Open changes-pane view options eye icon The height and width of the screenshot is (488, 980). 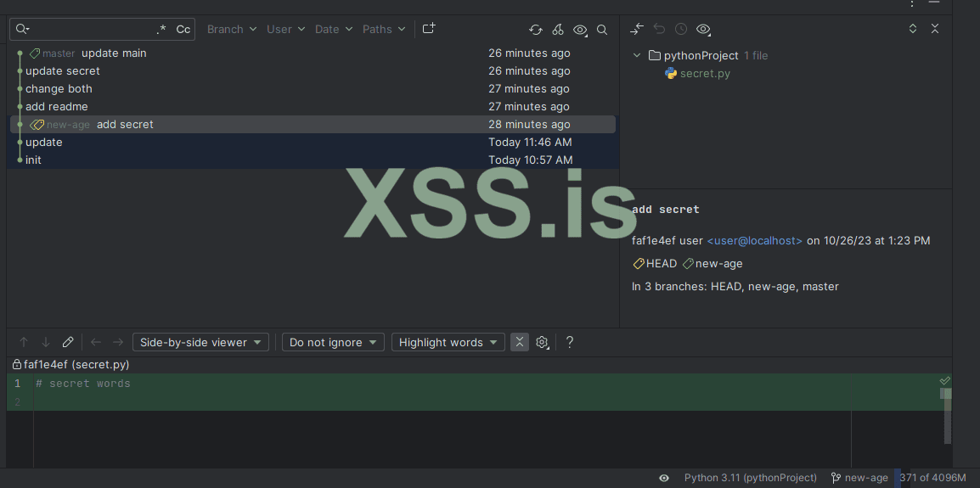(x=704, y=29)
